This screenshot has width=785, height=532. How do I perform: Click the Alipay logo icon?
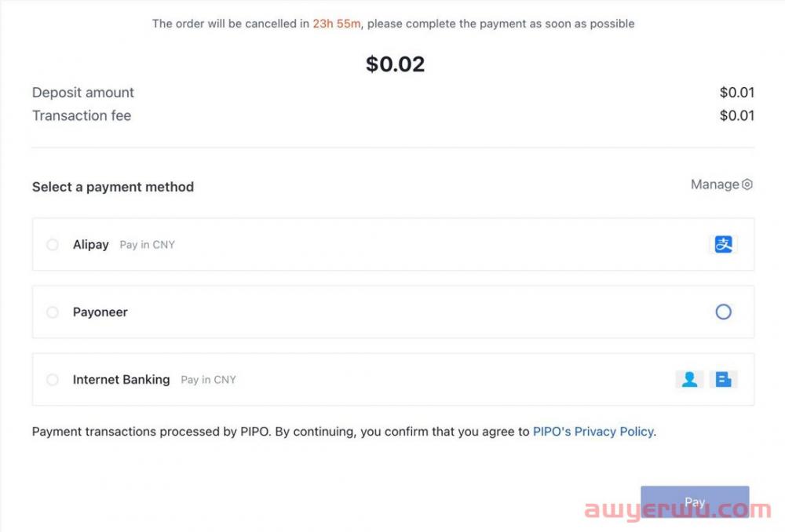point(723,245)
